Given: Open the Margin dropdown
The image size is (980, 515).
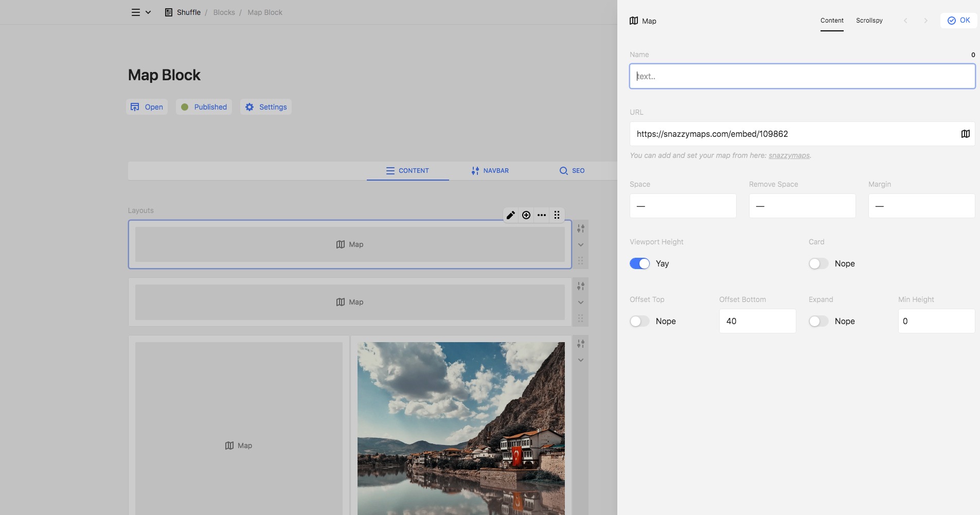Looking at the screenshot, I should click(x=921, y=206).
